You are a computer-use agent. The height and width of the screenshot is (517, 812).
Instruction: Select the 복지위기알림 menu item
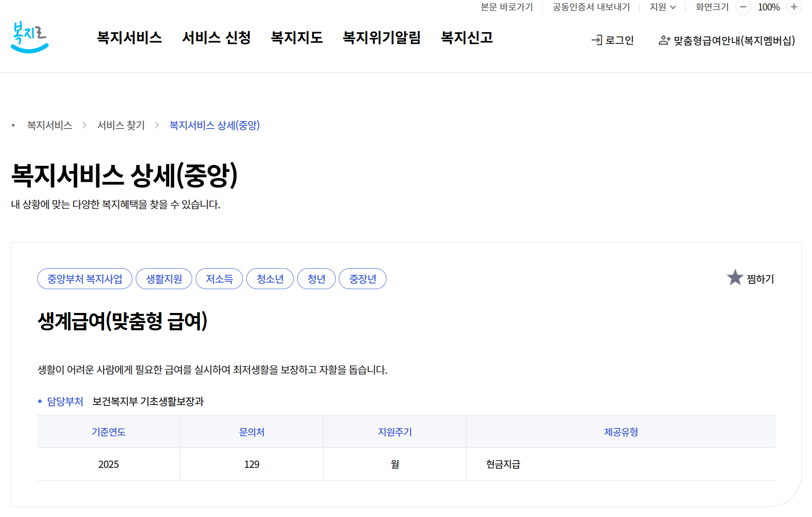(381, 38)
